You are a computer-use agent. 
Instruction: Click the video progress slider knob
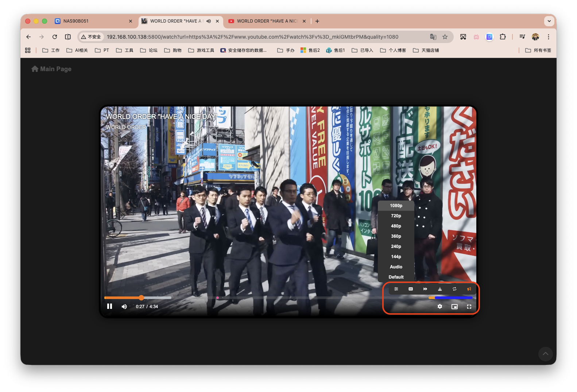tap(142, 298)
